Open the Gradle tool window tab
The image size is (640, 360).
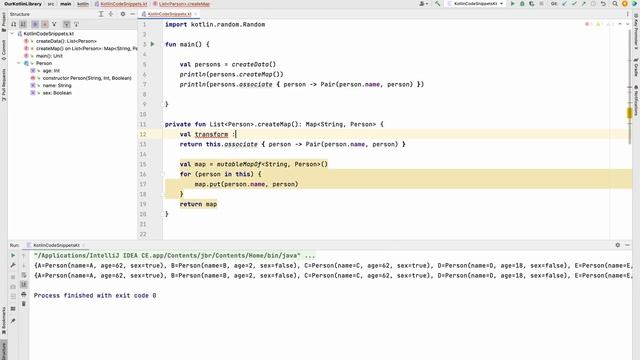coord(636,67)
